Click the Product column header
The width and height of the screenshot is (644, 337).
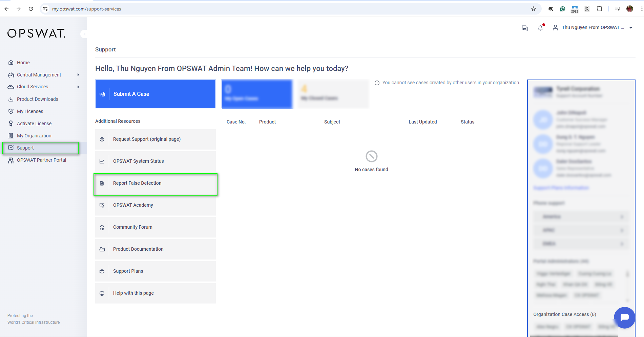[x=267, y=122]
